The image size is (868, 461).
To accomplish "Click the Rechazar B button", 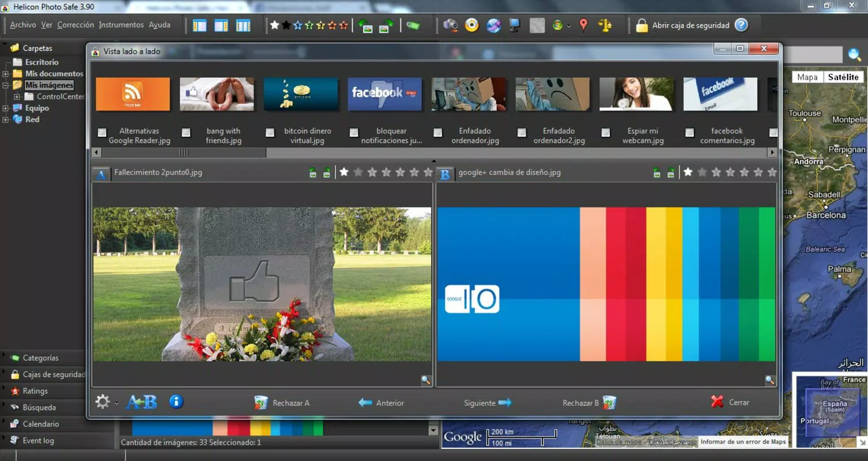I will coord(589,403).
